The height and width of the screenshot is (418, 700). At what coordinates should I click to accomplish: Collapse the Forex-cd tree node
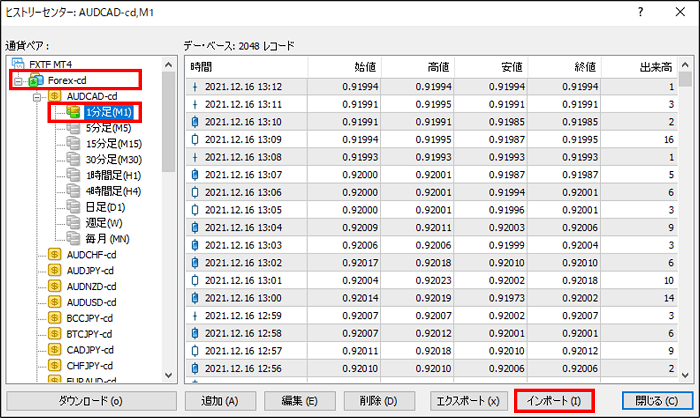(x=18, y=79)
